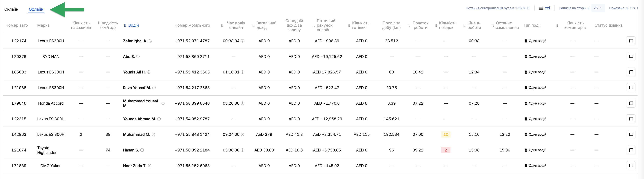
Task: Sort by Кількість готівки column
Action: (349, 25)
